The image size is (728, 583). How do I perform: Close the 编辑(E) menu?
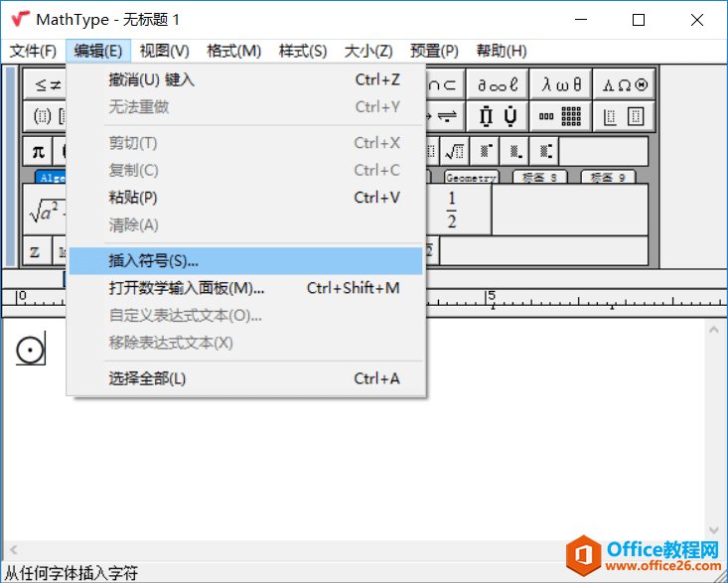point(98,51)
